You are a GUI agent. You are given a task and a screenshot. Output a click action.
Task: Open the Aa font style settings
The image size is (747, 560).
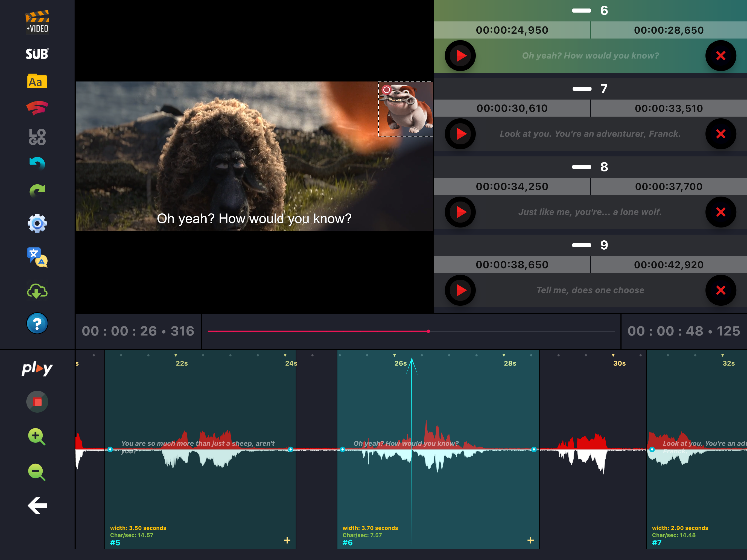37,81
